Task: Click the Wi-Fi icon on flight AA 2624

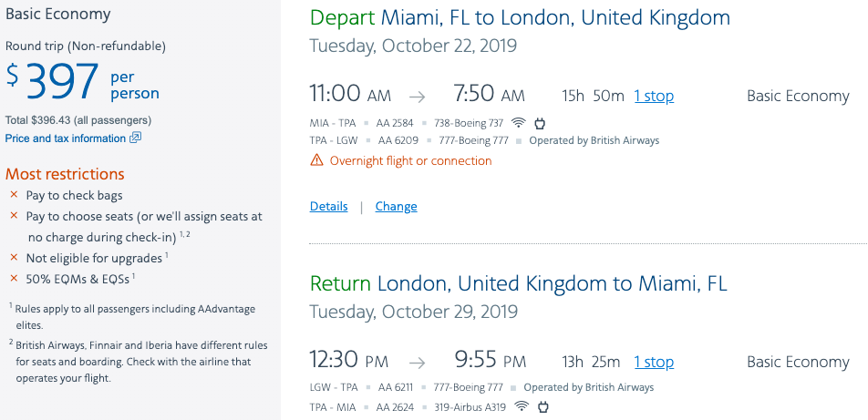Action: tap(522, 405)
